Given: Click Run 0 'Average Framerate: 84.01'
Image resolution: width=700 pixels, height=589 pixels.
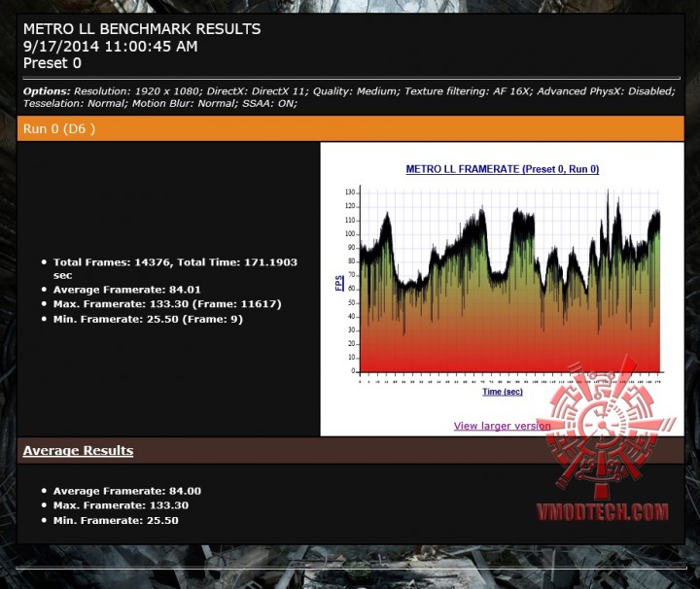Looking at the screenshot, I should (x=126, y=290).
